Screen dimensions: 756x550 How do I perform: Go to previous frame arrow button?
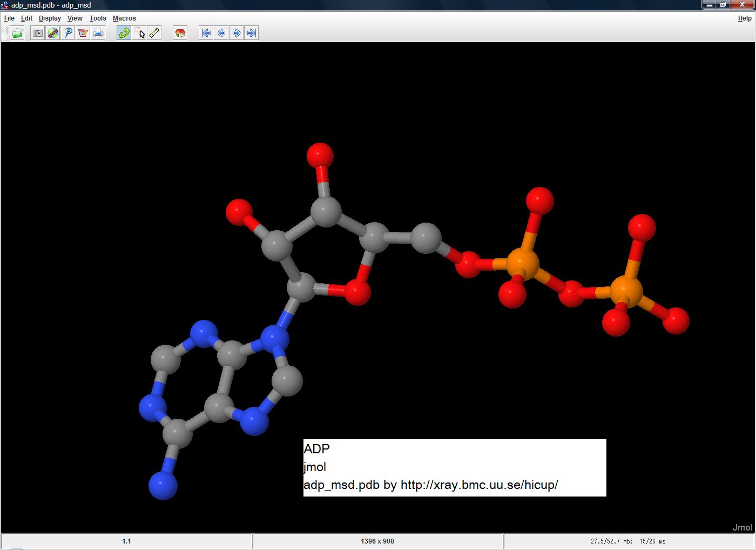coord(221,33)
